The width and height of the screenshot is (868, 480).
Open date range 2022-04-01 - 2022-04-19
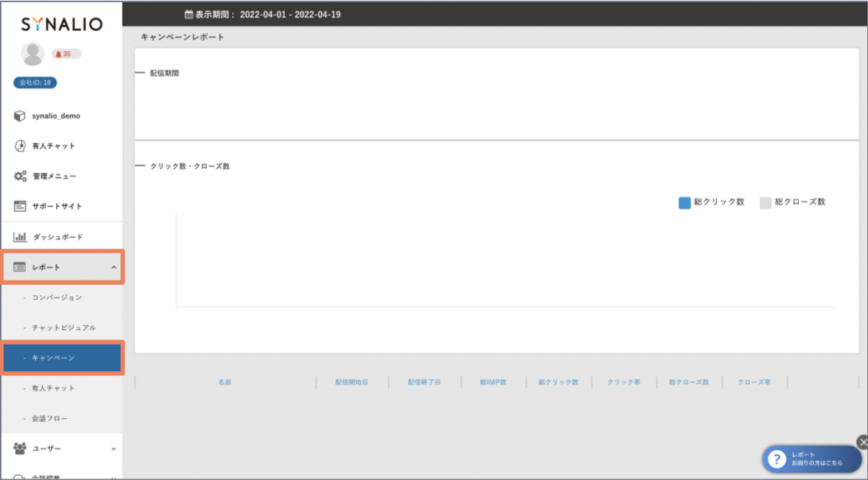290,14
